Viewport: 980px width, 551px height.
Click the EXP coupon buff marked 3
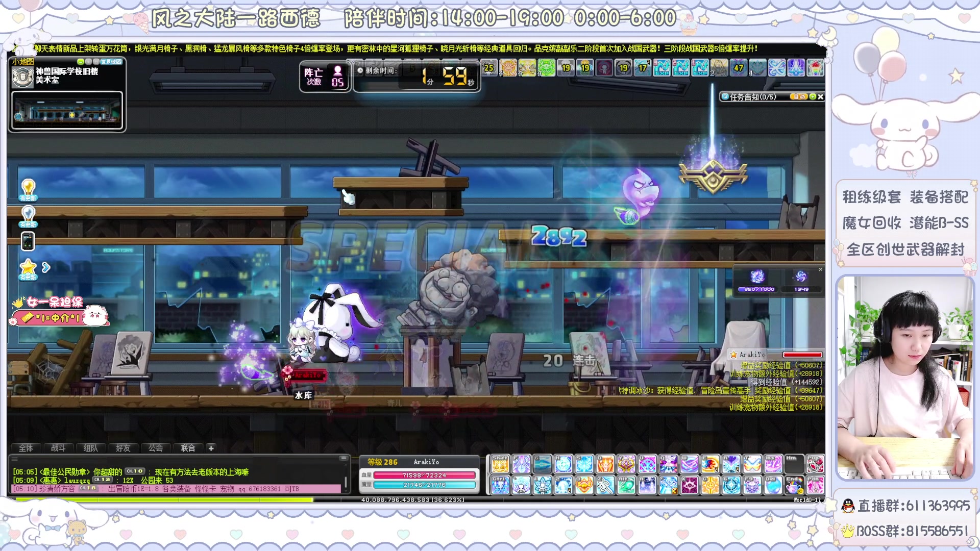pos(661,67)
